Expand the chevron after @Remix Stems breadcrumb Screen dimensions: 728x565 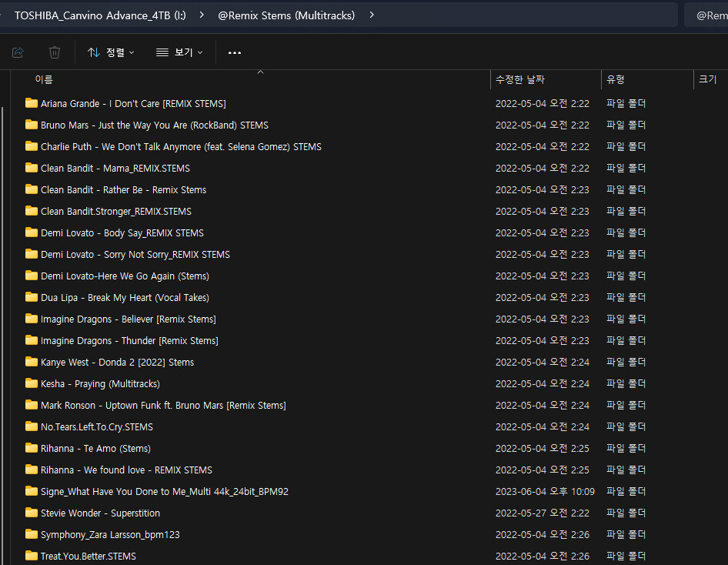[372, 15]
